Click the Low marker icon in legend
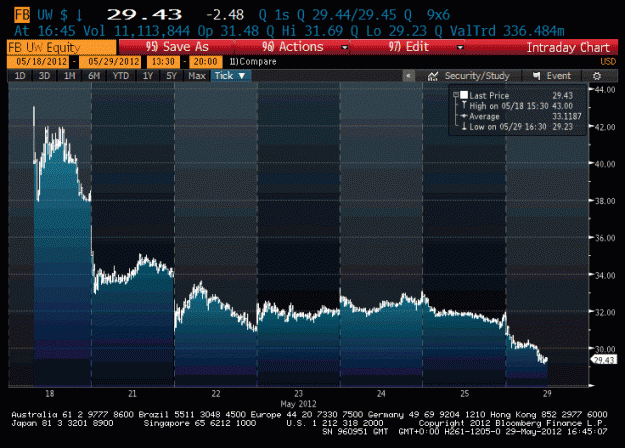The width and height of the screenshot is (625, 448). pos(464,127)
